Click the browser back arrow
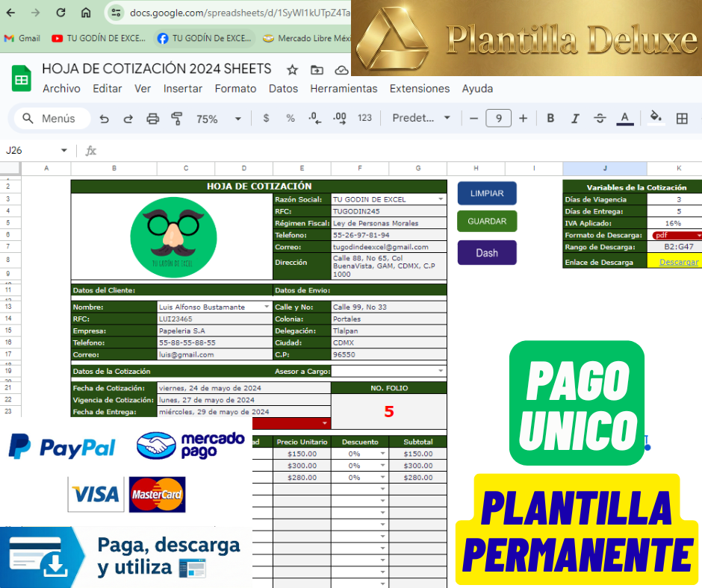 [10, 13]
